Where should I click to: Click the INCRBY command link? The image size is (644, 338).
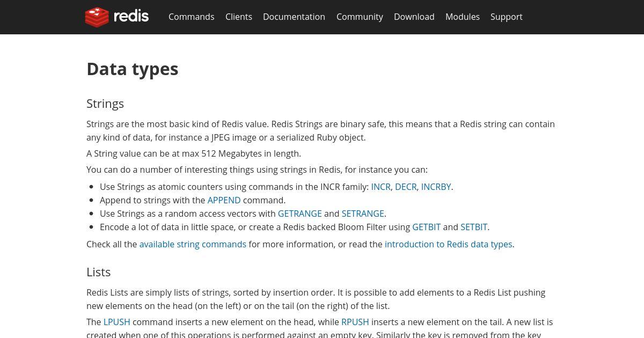[x=436, y=187]
